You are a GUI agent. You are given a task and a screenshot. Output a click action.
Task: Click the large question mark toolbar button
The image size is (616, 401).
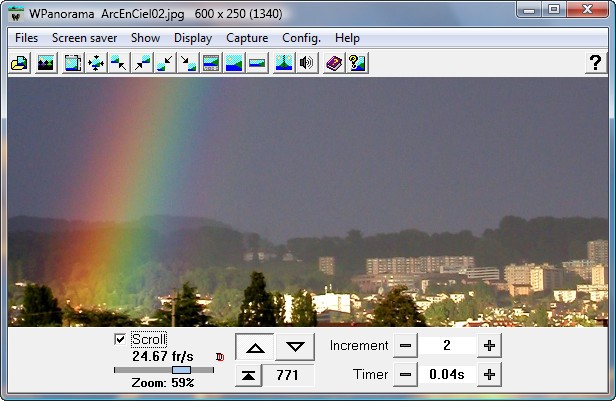(x=596, y=63)
